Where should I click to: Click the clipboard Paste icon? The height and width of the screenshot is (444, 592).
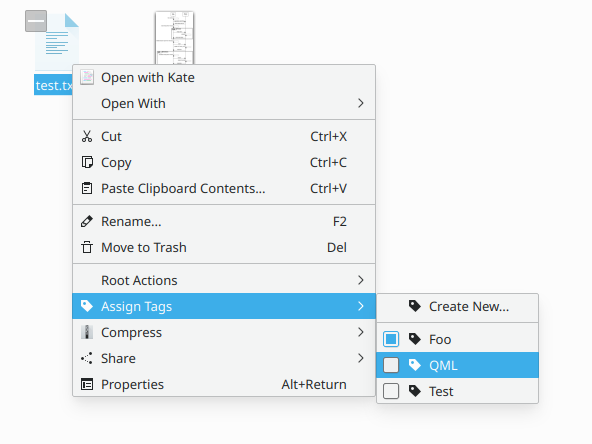87,188
